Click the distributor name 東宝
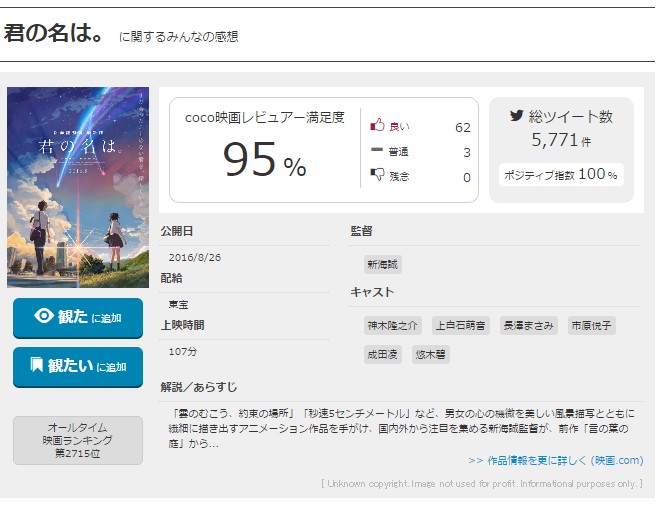Screen dimensions: 658x510 point(178,305)
